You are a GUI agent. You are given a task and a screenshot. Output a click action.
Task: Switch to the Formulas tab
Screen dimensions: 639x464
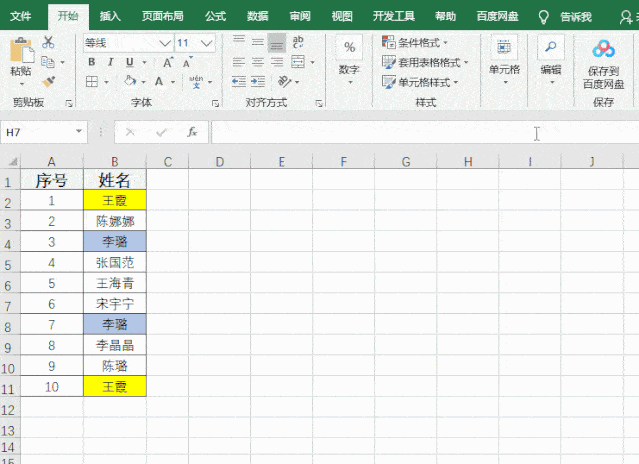(x=215, y=16)
